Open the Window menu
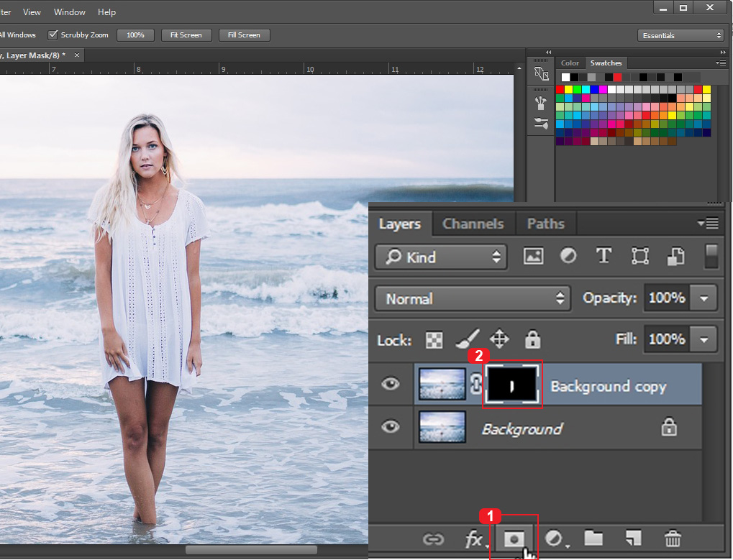The height and width of the screenshot is (560, 733). point(69,12)
